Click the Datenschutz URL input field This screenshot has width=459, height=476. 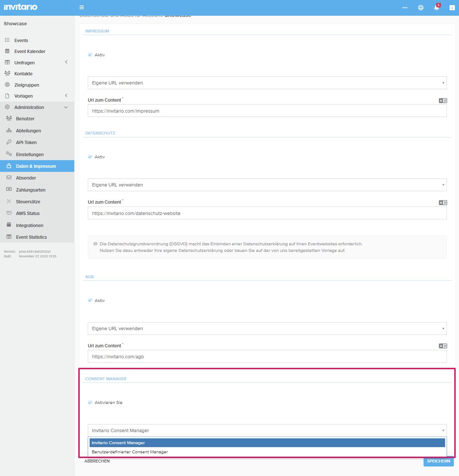(x=267, y=214)
